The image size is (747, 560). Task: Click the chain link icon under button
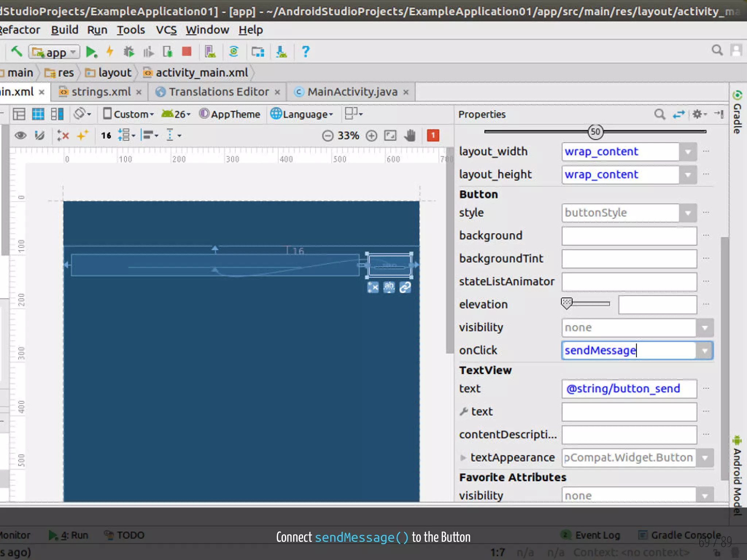405,288
